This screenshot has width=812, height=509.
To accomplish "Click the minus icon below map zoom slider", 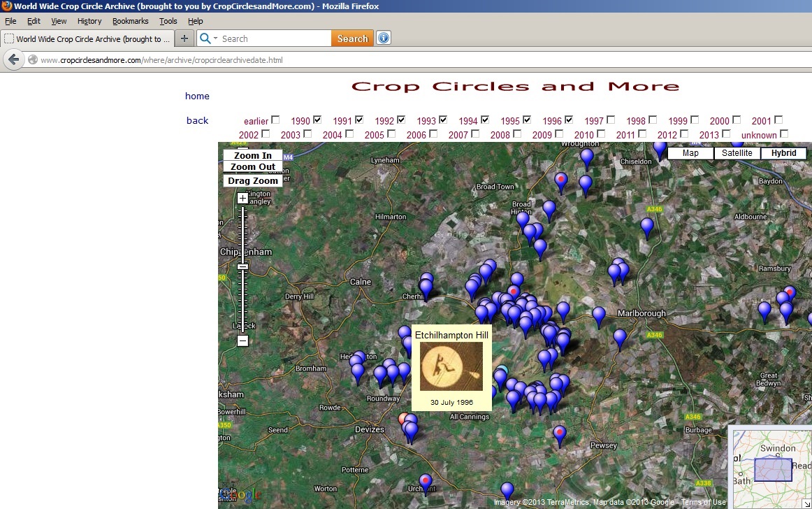I will pos(242,341).
